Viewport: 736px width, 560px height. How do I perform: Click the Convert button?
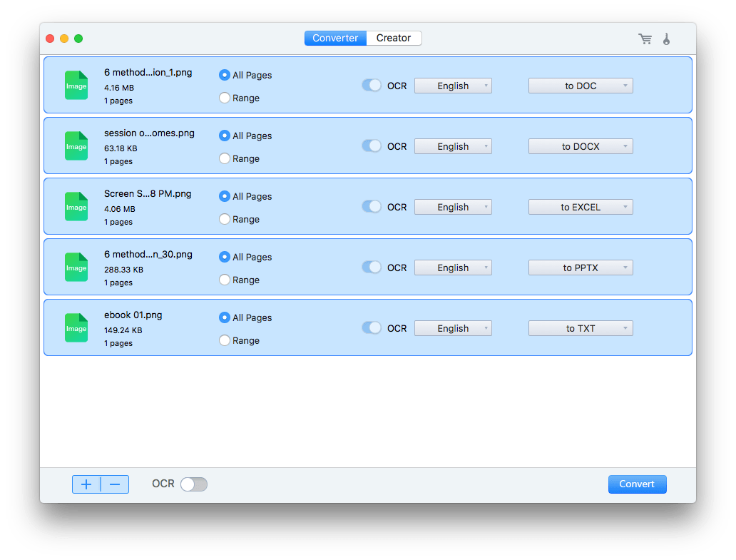(x=637, y=484)
